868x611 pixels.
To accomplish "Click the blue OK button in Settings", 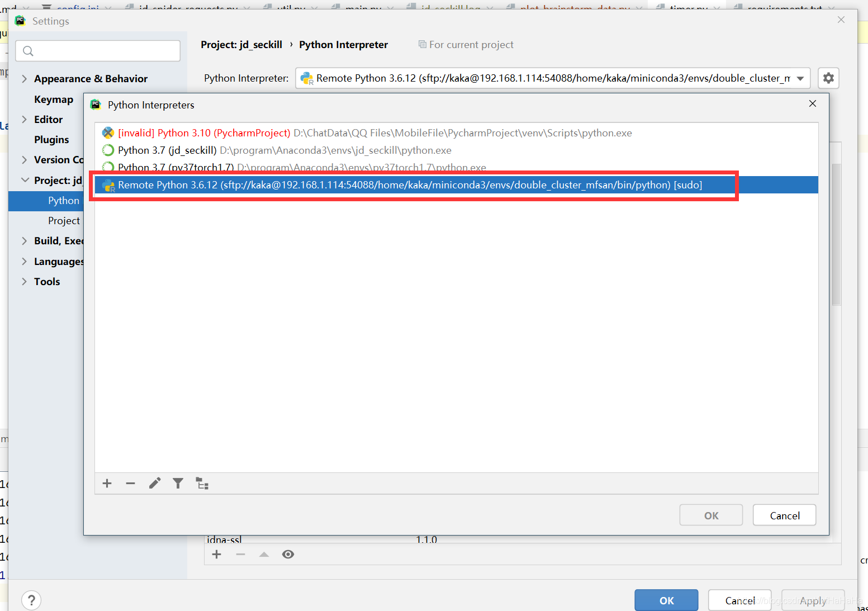I will 666,600.
